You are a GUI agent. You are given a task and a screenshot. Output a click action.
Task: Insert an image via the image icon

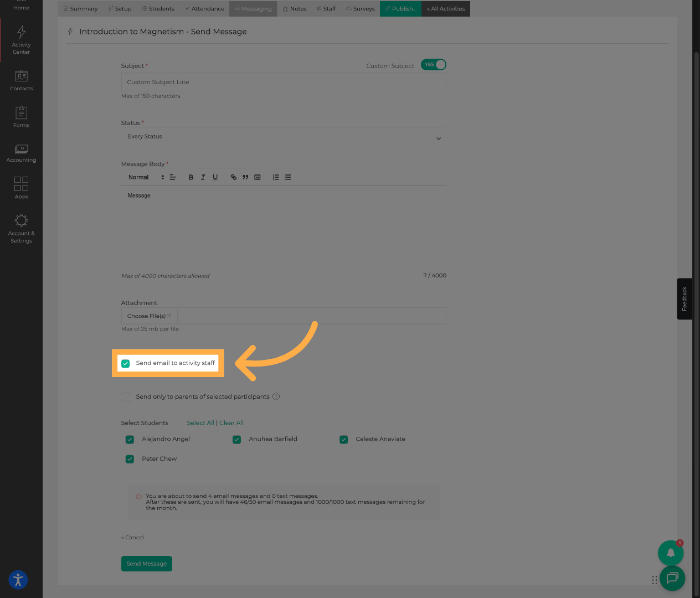(x=258, y=177)
